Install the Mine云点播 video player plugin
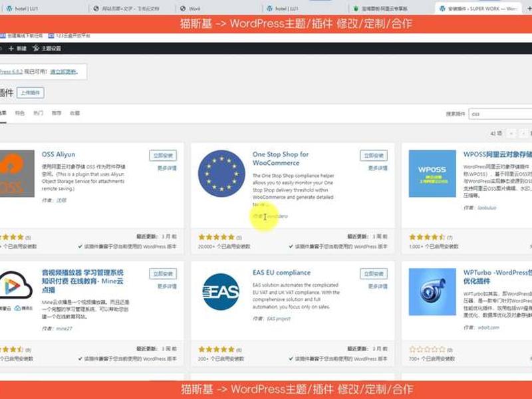The image size is (532, 399). point(163,274)
